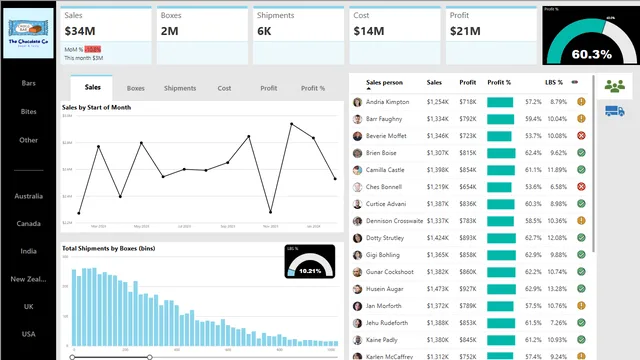The width and height of the screenshot is (640, 360).
Task: Switch to the Profit % tab
Action: tap(313, 88)
